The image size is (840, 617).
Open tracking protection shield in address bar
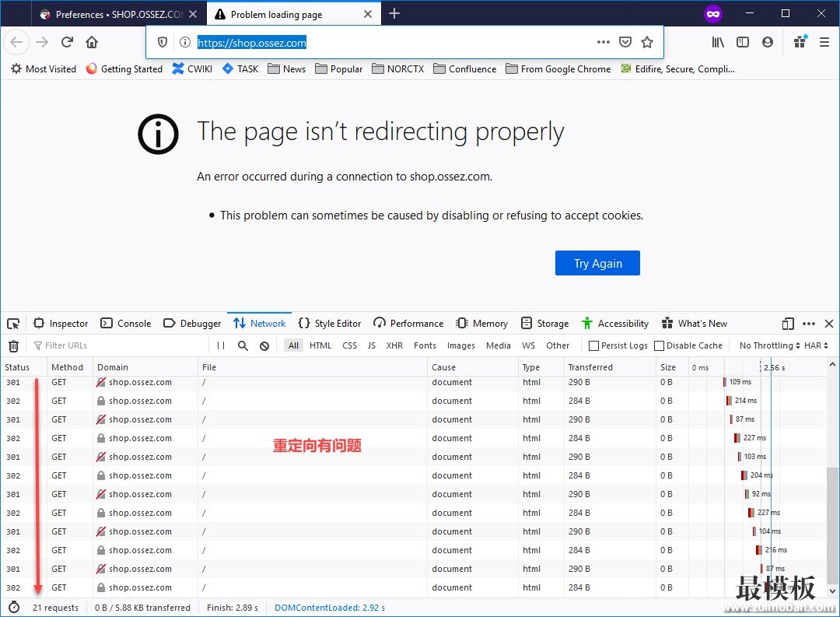pyautogui.click(x=163, y=42)
